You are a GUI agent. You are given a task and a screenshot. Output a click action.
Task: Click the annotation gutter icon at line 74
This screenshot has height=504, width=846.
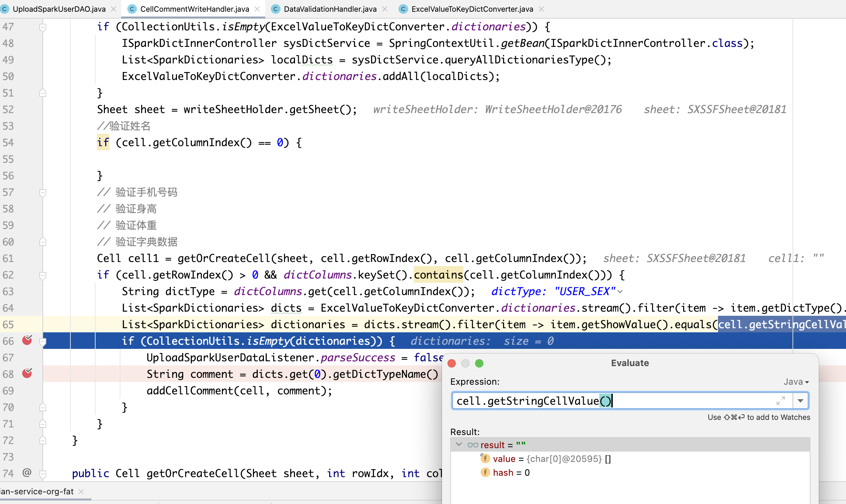27,473
